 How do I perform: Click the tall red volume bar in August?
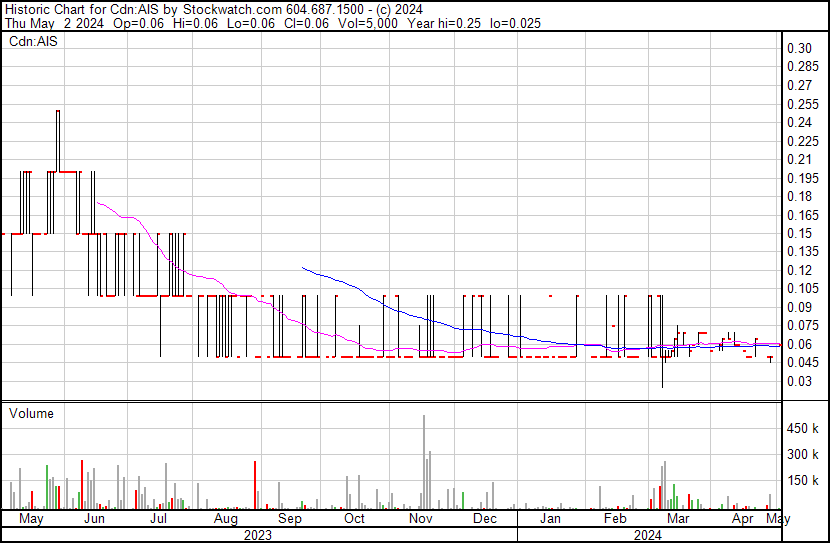pyautogui.click(x=255, y=485)
